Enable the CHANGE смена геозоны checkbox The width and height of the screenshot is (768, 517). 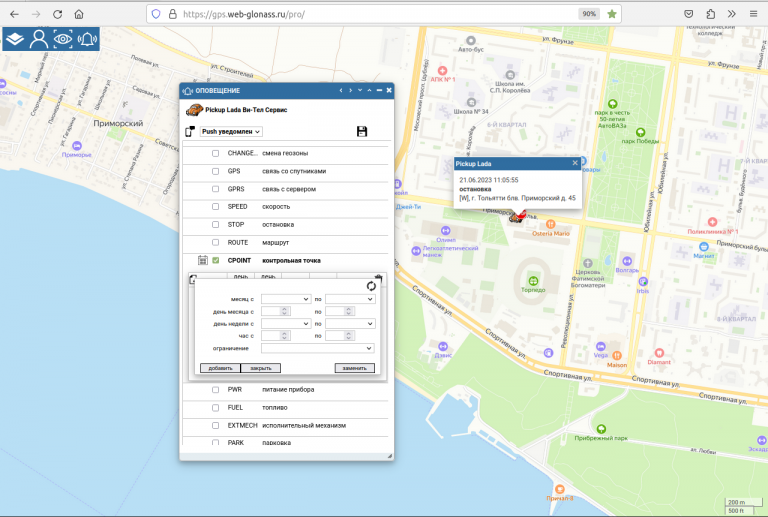[216, 153]
